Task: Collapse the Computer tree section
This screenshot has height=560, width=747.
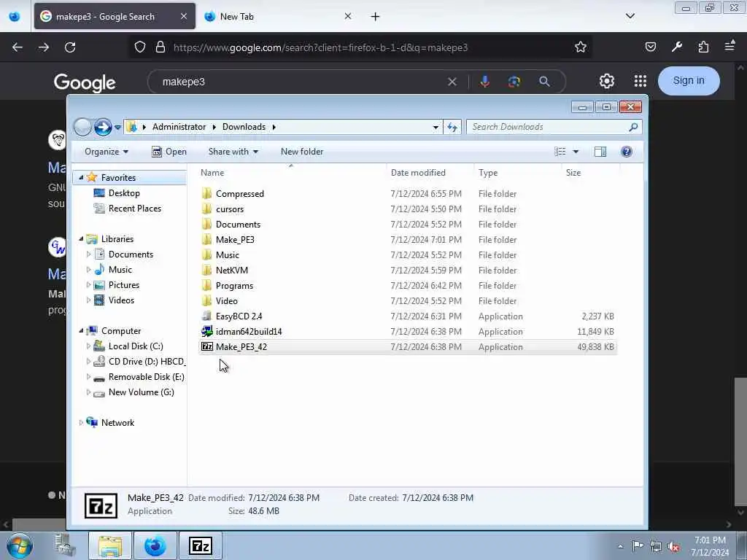Action: click(81, 330)
